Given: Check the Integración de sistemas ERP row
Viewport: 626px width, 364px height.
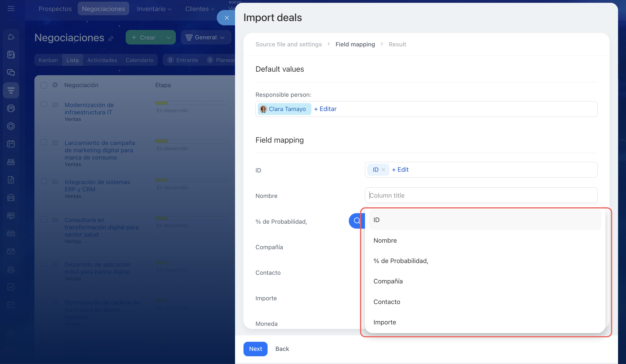Looking at the screenshot, I should click(44, 181).
